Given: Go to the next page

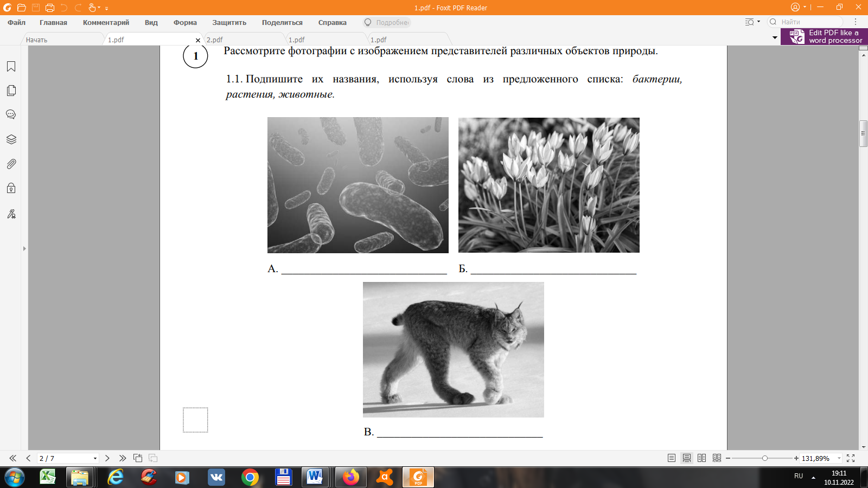Looking at the screenshot, I should point(107,458).
